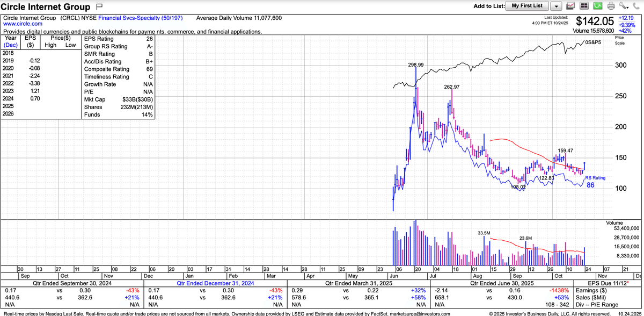Click the phone contact icon
Viewport: 644px width, 316px height.
(x=636, y=6)
